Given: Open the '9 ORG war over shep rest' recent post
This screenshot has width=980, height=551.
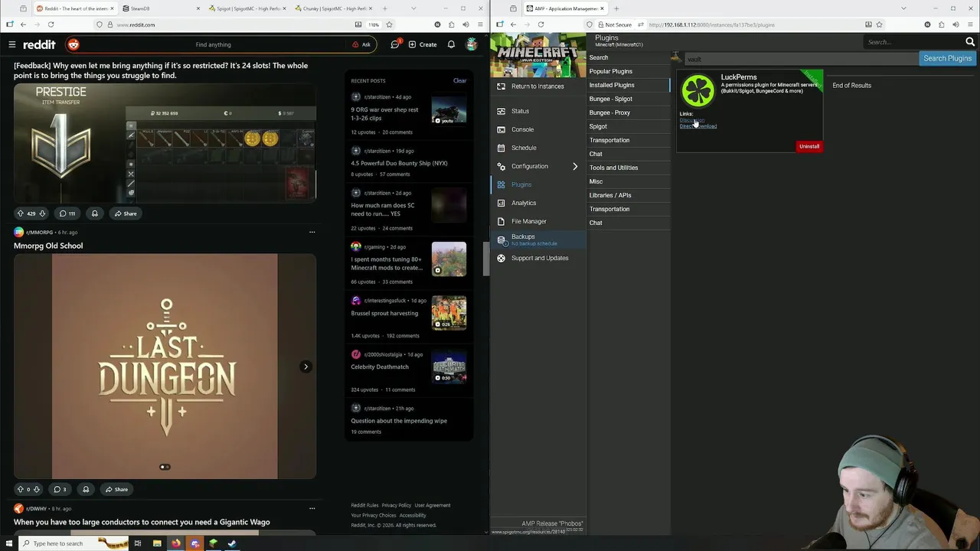Looking at the screenshot, I should pyautogui.click(x=384, y=114).
